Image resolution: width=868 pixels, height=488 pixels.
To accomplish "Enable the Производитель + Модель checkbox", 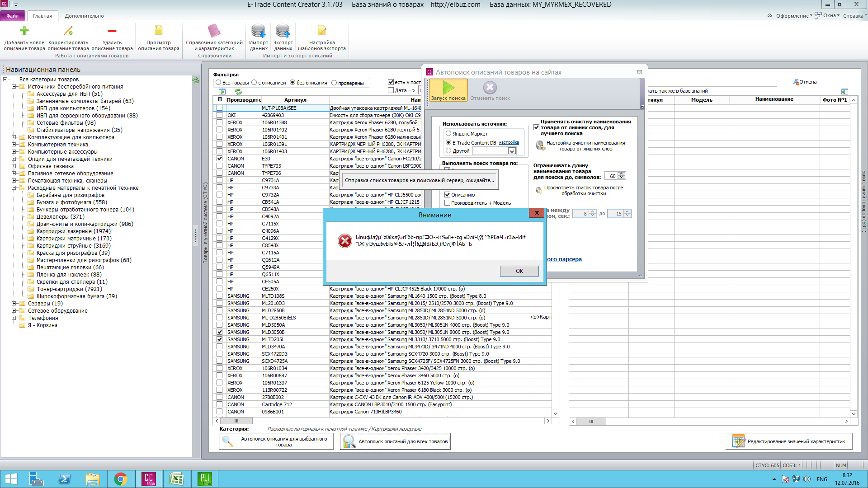I will click(448, 203).
